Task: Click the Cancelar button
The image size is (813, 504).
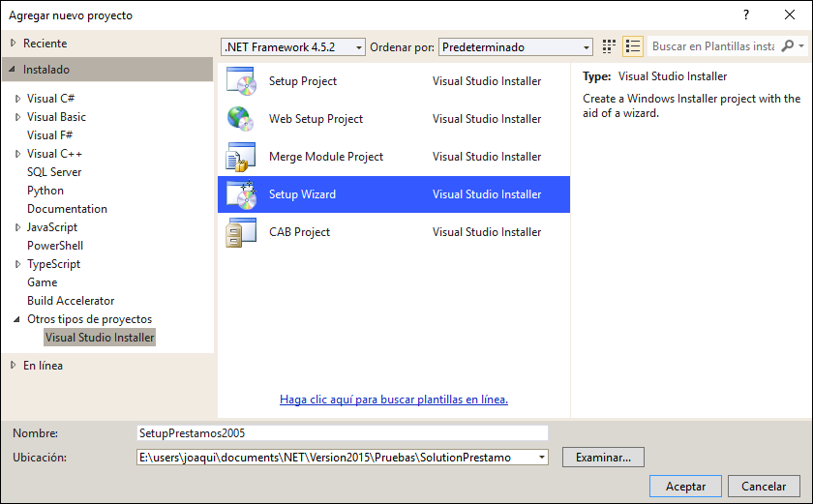Action: [764, 487]
